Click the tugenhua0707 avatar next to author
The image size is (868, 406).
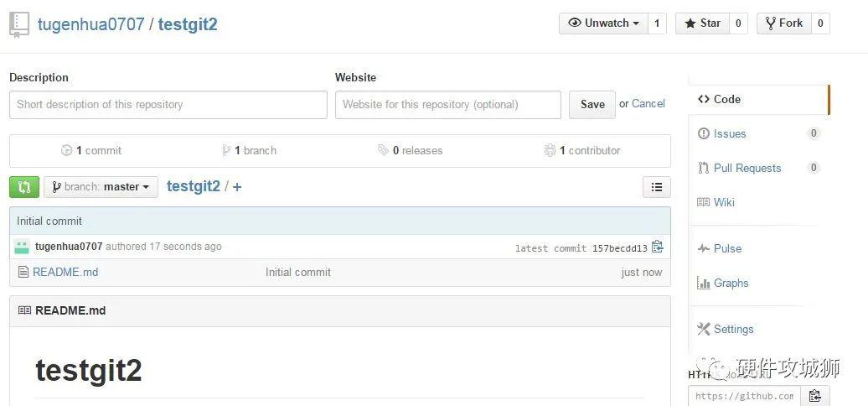click(x=22, y=247)
